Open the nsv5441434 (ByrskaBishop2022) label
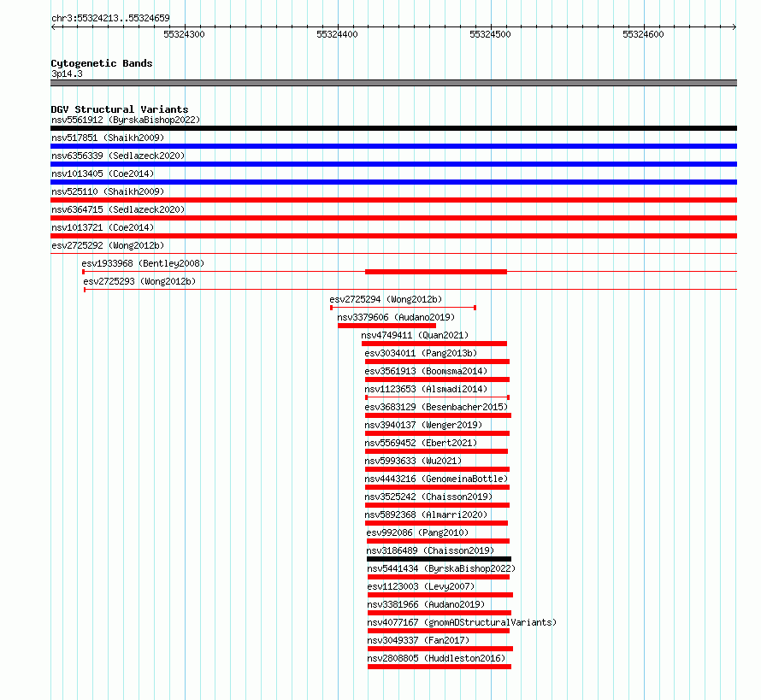The height and width of the screenshot is (700, 761). pyautogui.click(x=441, y=568)
